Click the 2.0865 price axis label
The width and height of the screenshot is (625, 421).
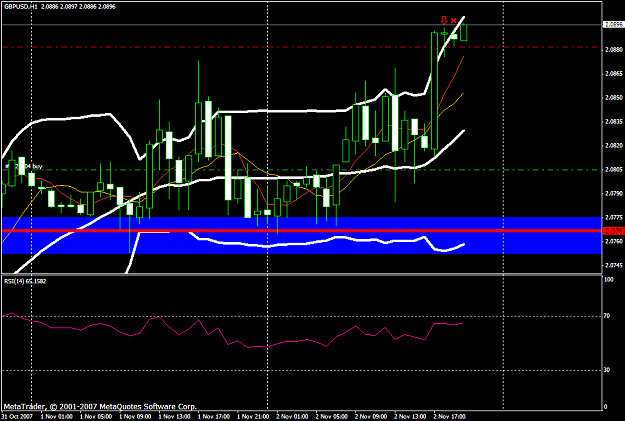(x=614, y=74)
